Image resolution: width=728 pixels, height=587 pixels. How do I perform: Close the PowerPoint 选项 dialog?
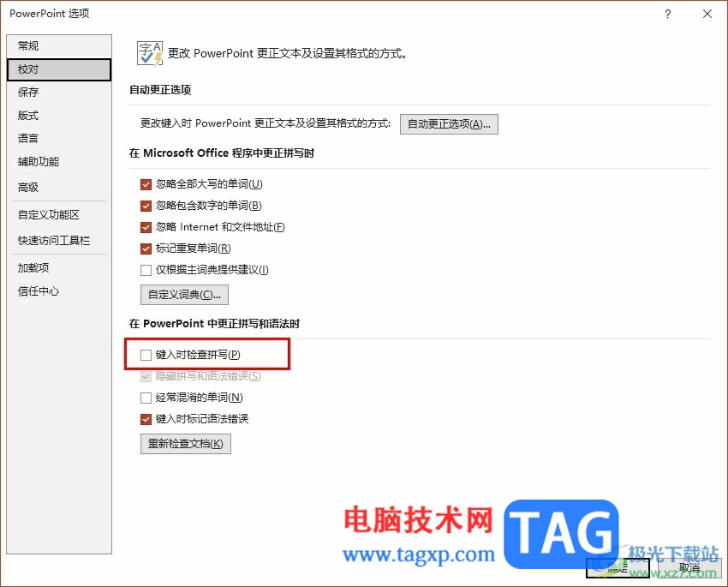point(707,14)
